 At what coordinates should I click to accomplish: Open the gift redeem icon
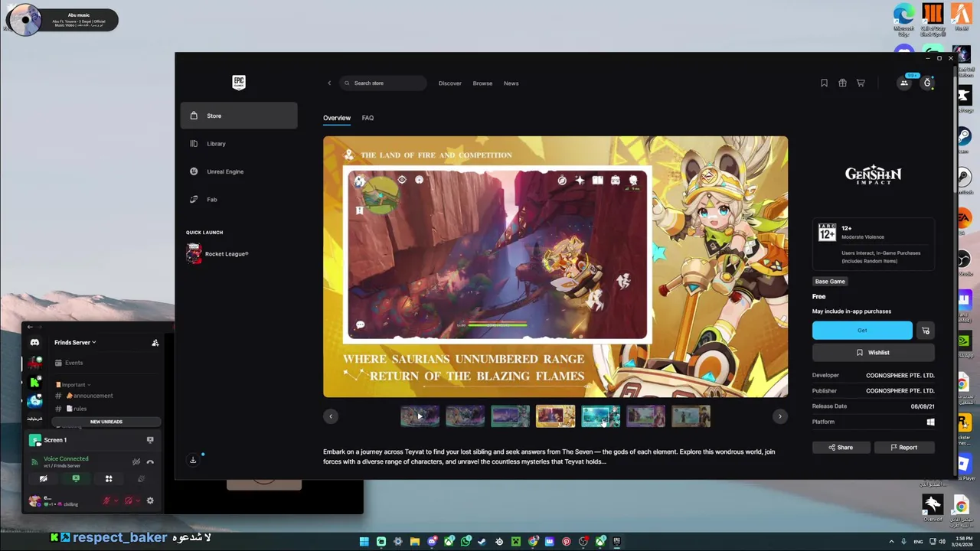click(x=842, y=83)
